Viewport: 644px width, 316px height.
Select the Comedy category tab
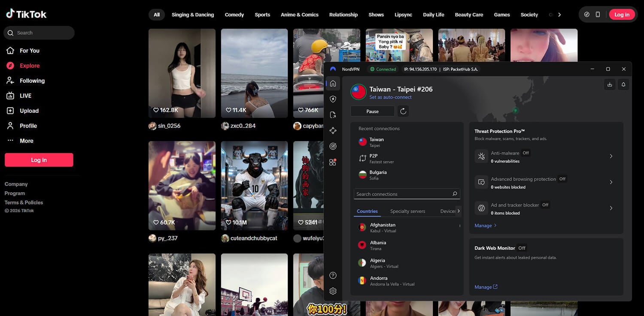tap(234, 14)
